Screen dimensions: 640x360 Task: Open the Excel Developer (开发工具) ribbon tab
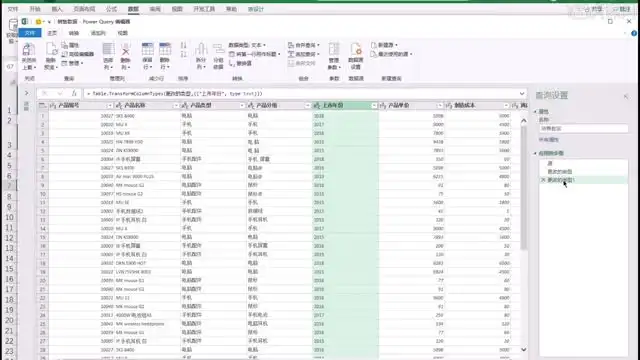point(204,9)
